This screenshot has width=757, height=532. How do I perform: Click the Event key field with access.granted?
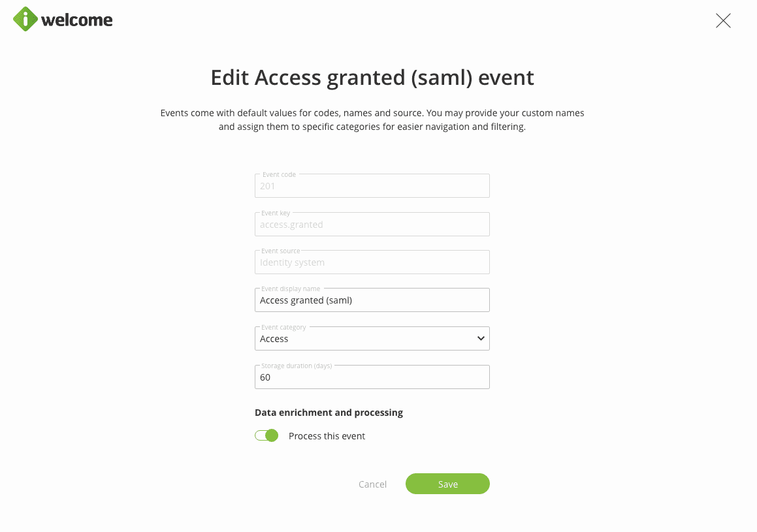coord(372,225)
